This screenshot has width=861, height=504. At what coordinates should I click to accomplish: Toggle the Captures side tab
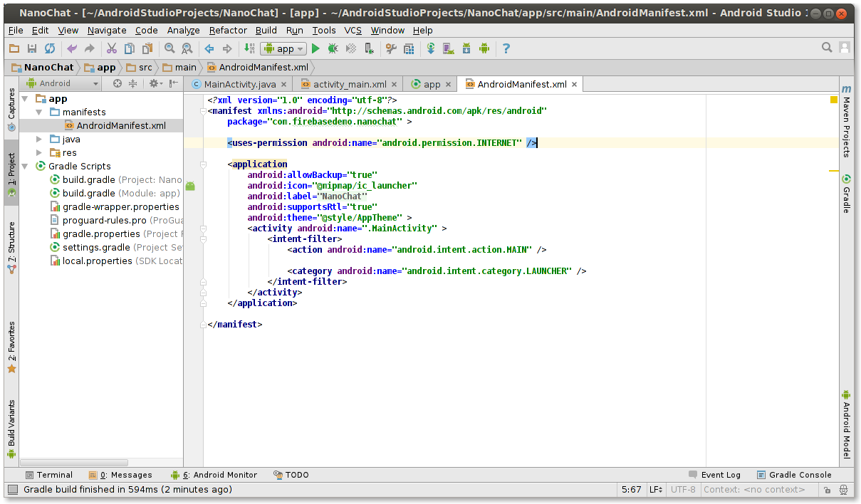11,110
